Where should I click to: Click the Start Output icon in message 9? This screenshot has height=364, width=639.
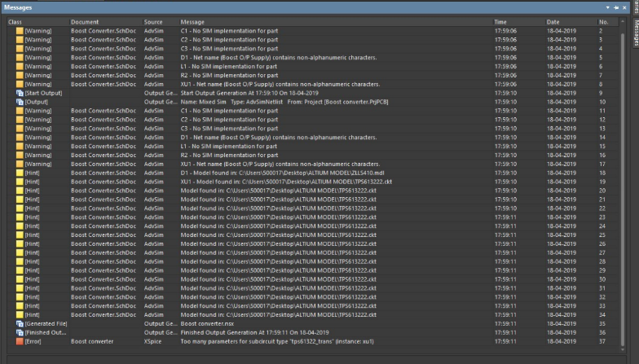[x=20, y=93]
